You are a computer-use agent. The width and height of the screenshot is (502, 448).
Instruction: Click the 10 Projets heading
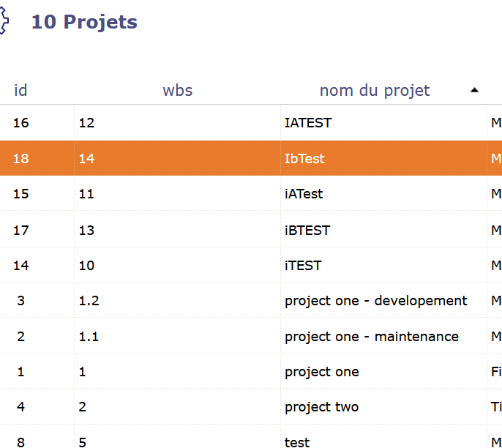84,22
